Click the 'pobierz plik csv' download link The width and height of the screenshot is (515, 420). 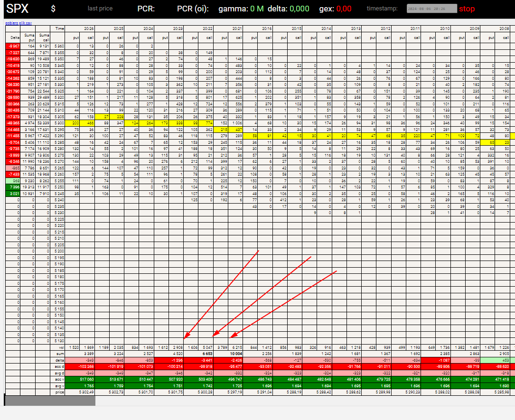coord(19,23)
